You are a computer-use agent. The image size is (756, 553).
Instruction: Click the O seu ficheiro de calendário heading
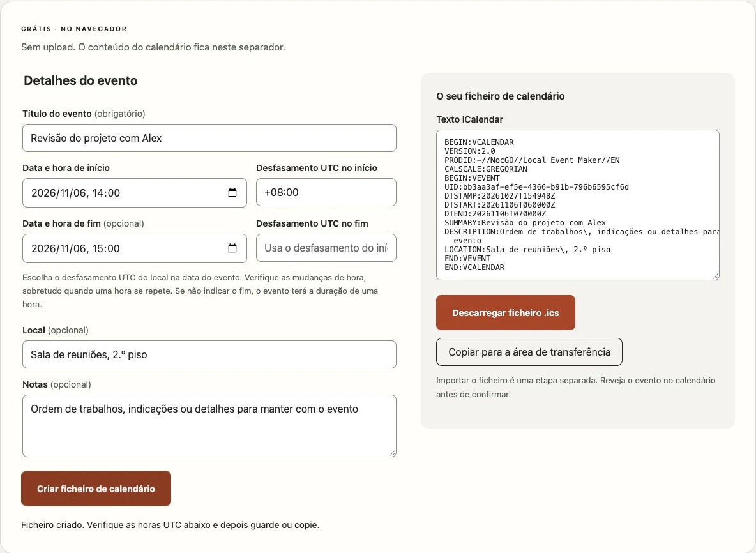click(x=501, y=96)
